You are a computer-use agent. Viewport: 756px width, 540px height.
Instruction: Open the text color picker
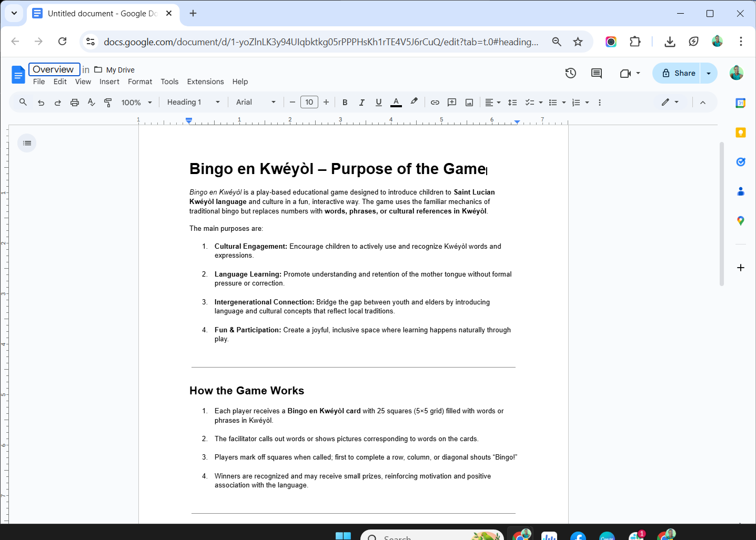coord(396,102)
